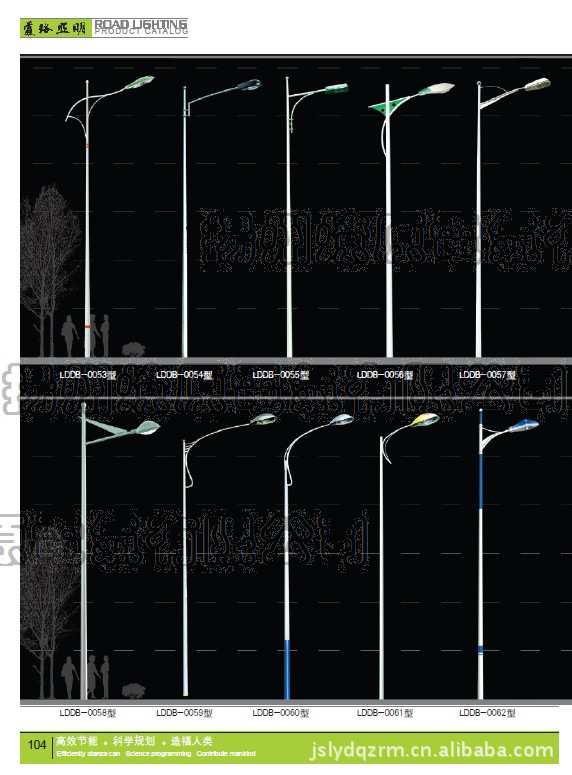
Task: Click the LDDB-0055 lamp pole image
Action: pyautogui.click(x=316, y=216)
